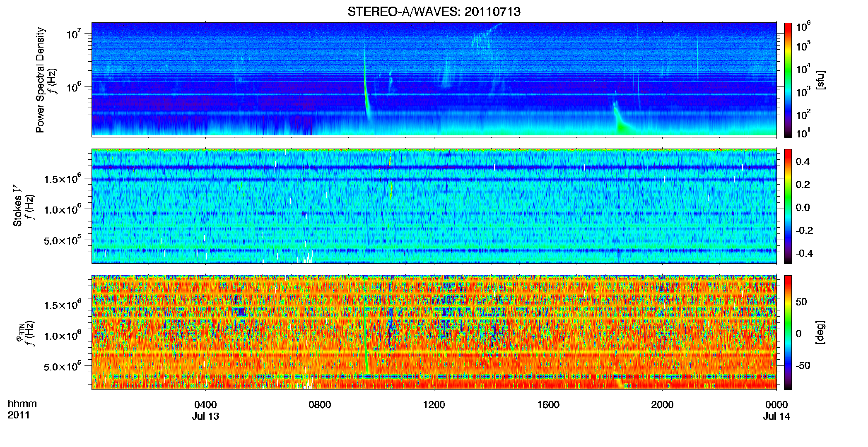
Task: Click the '-0.4' Stokes colorbar label
Action: click(804, 253)
